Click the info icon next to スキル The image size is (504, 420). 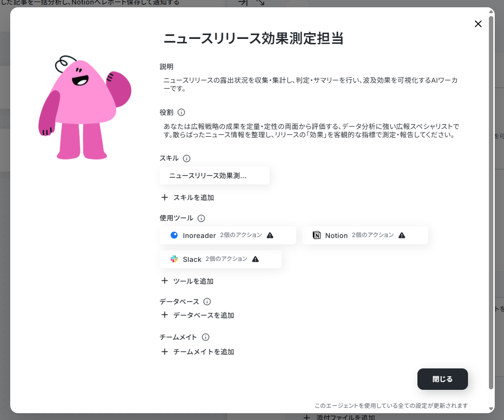(186, 158)
